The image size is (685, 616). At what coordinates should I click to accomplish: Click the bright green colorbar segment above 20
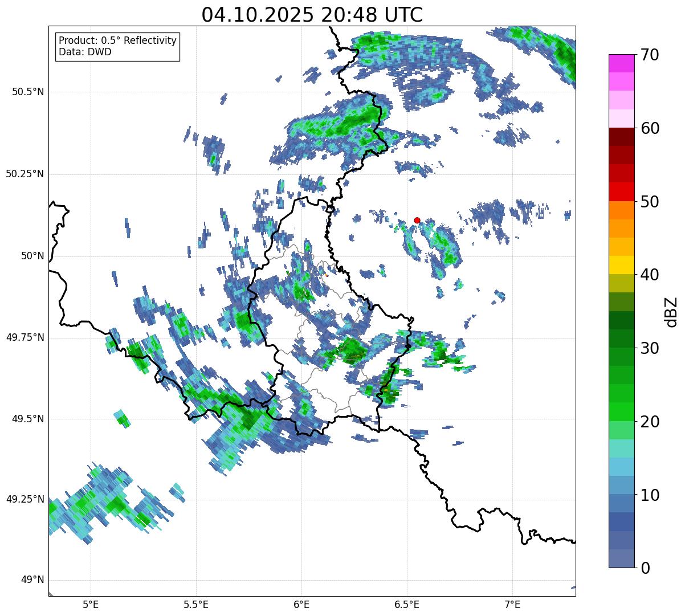click(621, 411)
